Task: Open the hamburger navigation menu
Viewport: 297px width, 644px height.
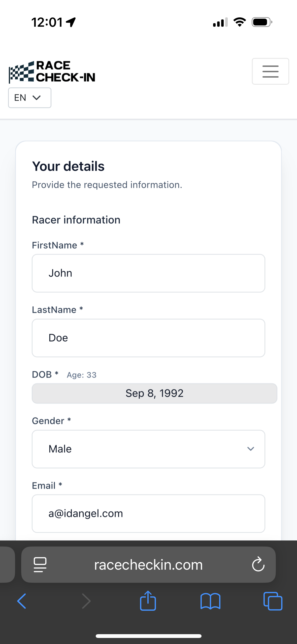Action: tap(270, 71)
